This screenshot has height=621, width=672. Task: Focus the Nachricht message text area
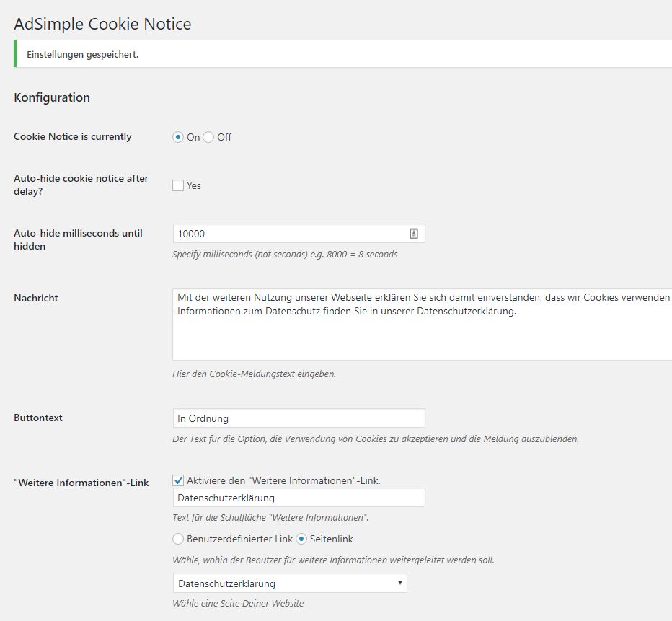click(422, 325)
